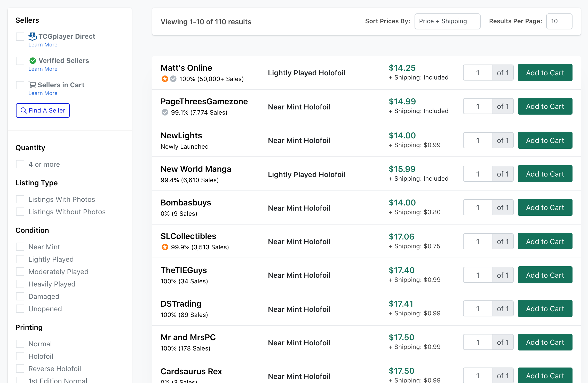Open the PageThreesGamezone seller name
This screenshot has height=383, width=588.
[x=204, y=101]
